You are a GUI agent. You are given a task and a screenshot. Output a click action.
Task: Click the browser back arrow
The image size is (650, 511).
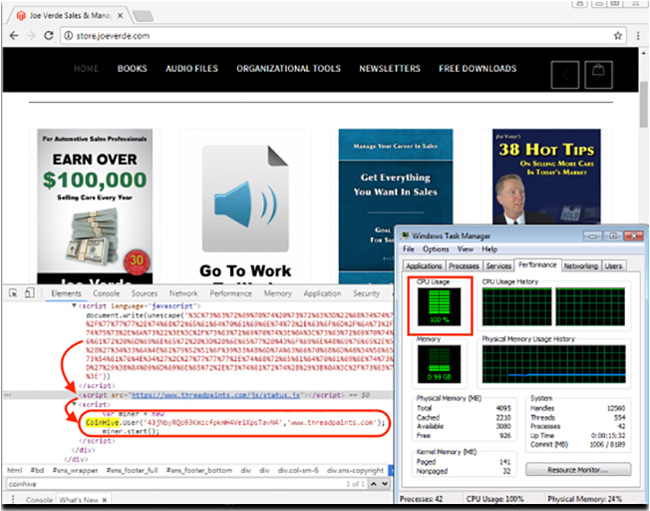pos(14,36)
